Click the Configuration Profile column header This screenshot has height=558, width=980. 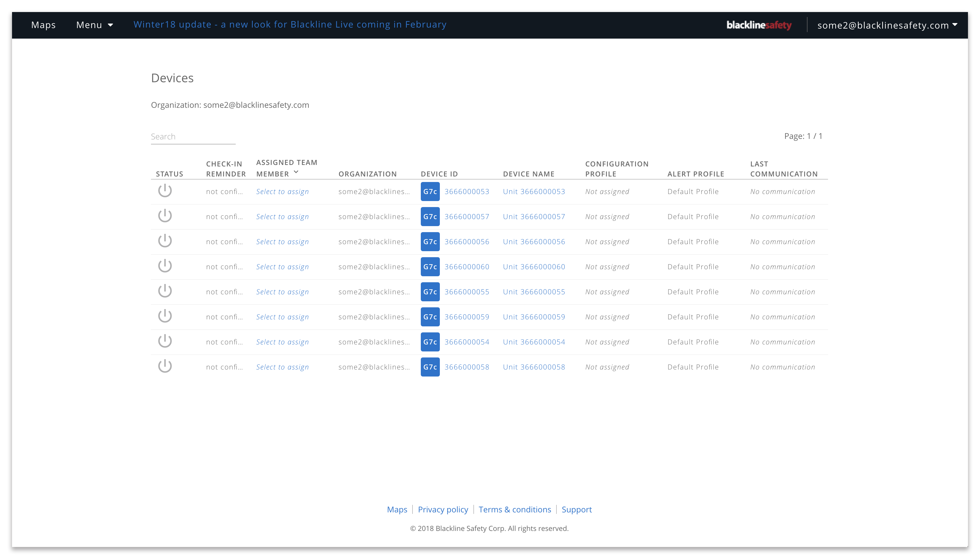coord(617,169)
